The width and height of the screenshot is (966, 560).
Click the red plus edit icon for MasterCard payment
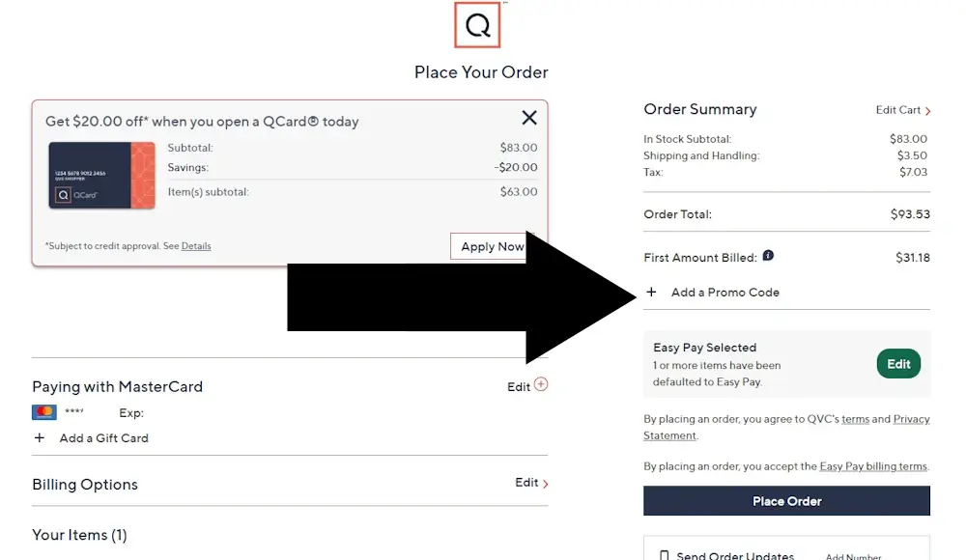click(x=541, y=384)
